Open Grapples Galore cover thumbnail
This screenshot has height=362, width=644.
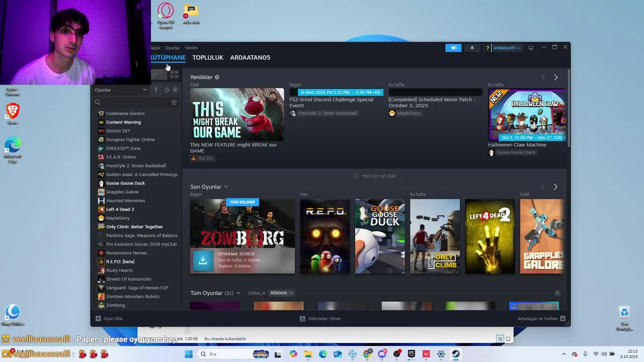[542, 236]
